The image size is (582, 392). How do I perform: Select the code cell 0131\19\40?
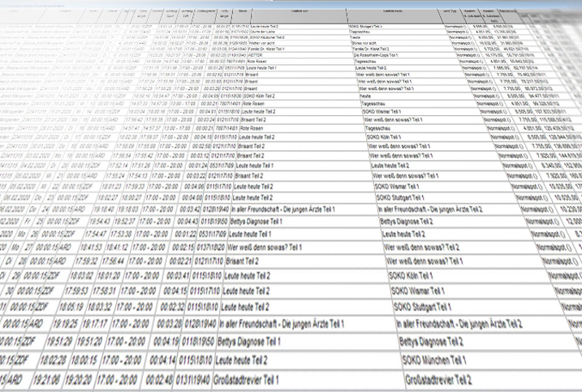[x=192, y=380]
